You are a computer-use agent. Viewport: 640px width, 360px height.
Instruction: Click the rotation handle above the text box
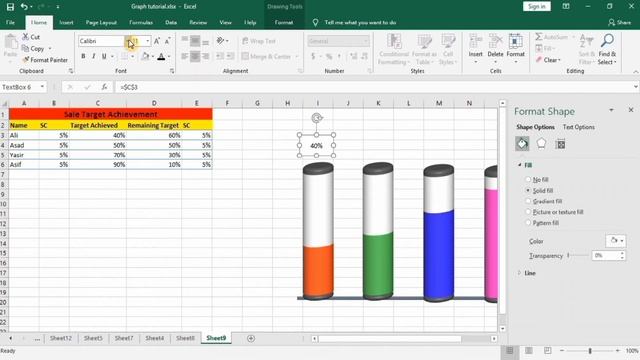pos(317,118)
